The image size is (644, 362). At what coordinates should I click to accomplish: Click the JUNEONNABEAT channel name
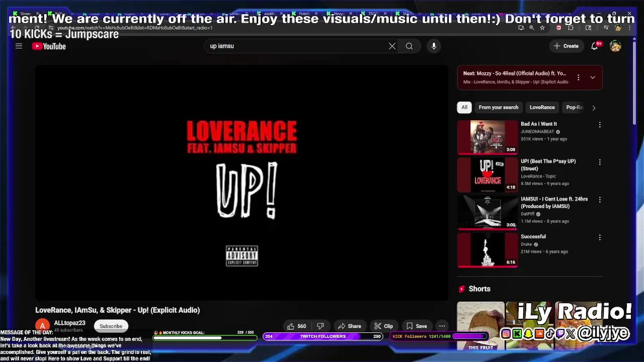537,132
